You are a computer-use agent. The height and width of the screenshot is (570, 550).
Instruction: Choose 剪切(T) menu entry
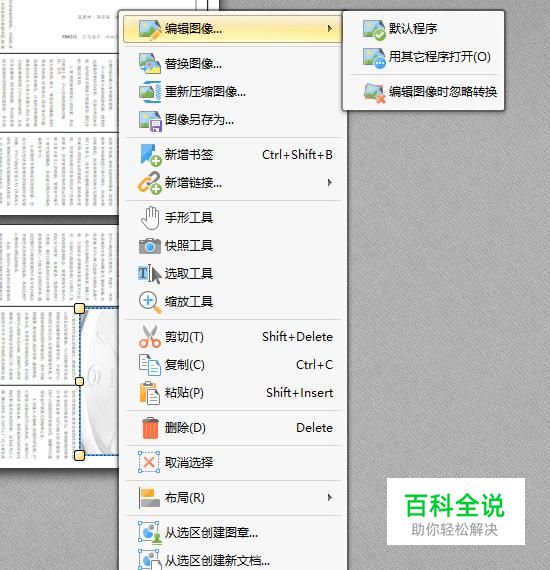click(x=233, y=337)
